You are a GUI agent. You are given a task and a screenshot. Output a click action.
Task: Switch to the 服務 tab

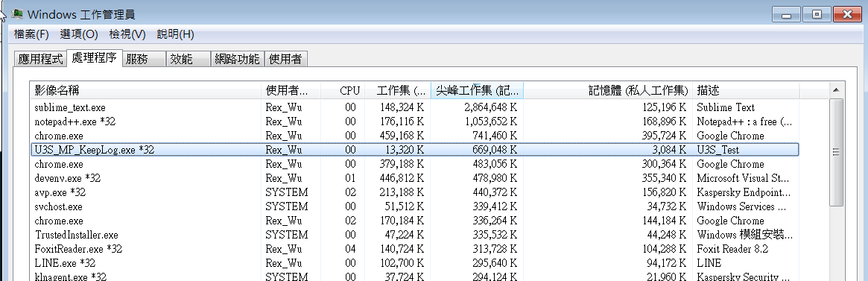144,60
